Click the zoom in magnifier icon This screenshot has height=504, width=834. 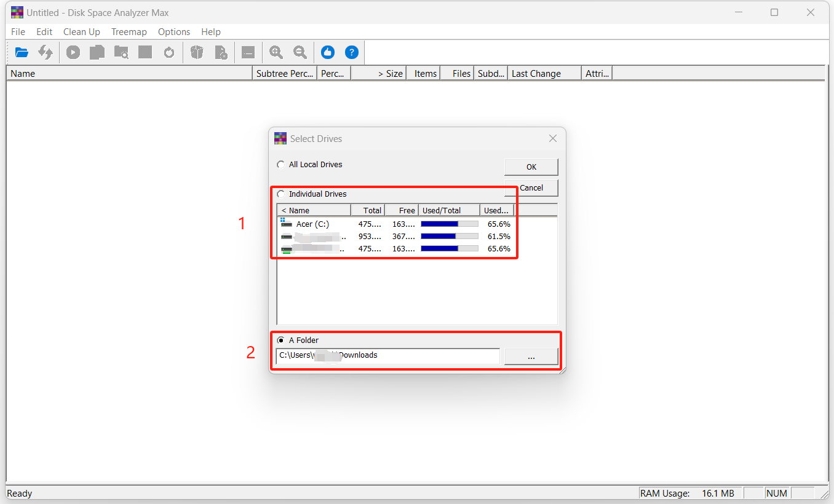pos(276,53)
